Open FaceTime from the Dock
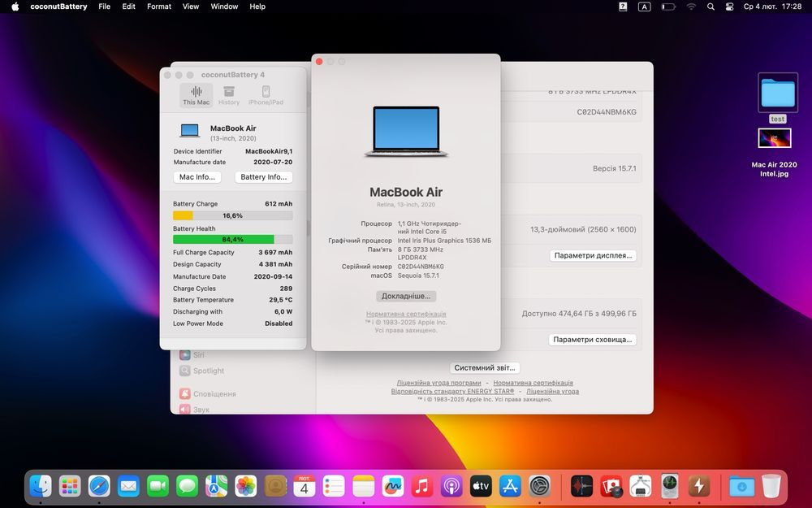The height and width of the screenshot is (508, 812). point(158,486)
